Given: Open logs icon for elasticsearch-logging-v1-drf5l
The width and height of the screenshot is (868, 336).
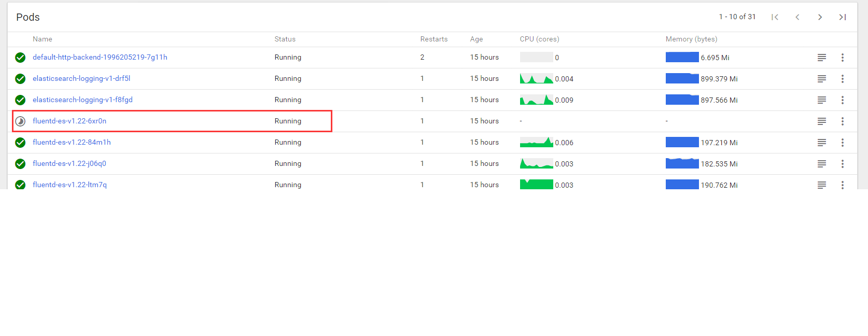Looking at the screenshot, I should (x=822, y=79).
